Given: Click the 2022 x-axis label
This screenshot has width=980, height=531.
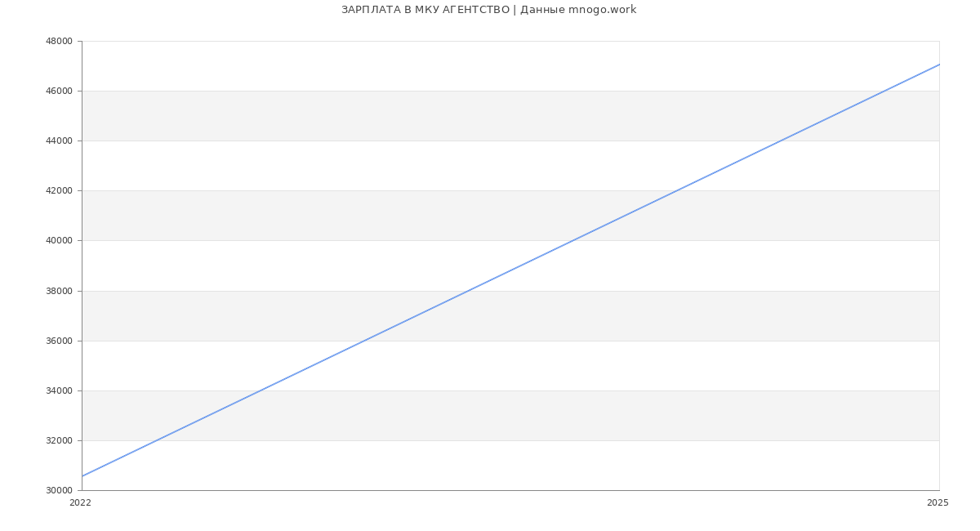Looking at the screenshot, I should click(80, 502).
